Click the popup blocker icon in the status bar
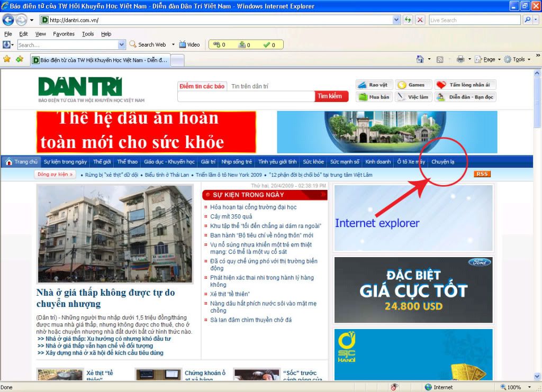 (x=394, y=387)
